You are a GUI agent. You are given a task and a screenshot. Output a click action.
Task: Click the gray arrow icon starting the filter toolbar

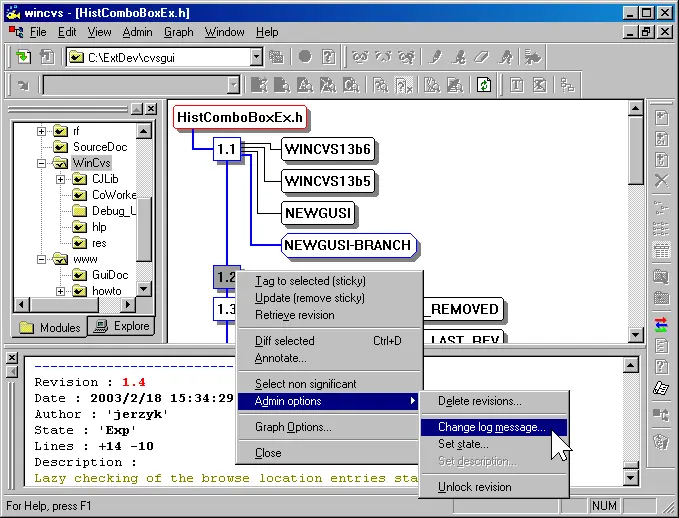[23, 85]
